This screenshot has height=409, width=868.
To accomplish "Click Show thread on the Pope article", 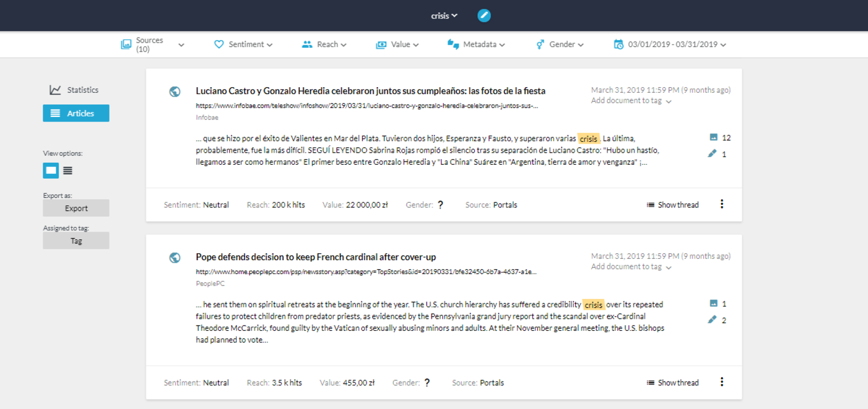I will coord(672,382).
